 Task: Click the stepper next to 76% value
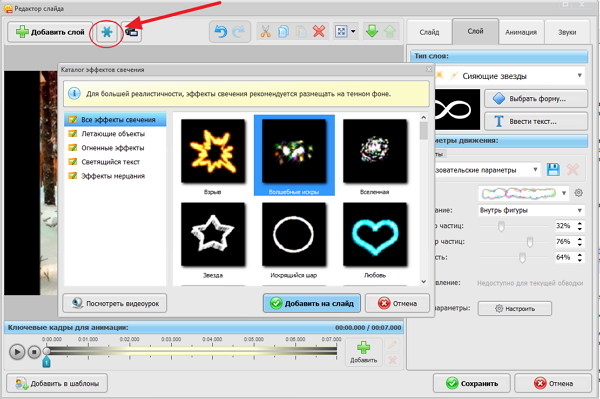coord(580,241)
